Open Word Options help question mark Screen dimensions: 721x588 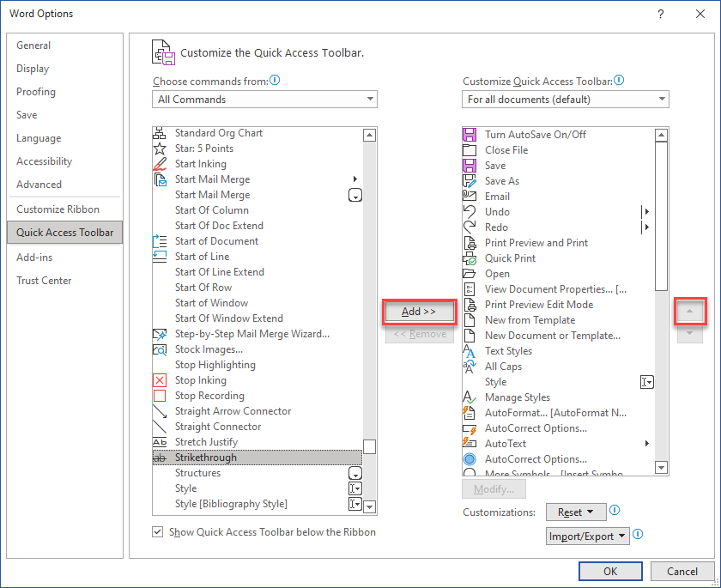661,14
